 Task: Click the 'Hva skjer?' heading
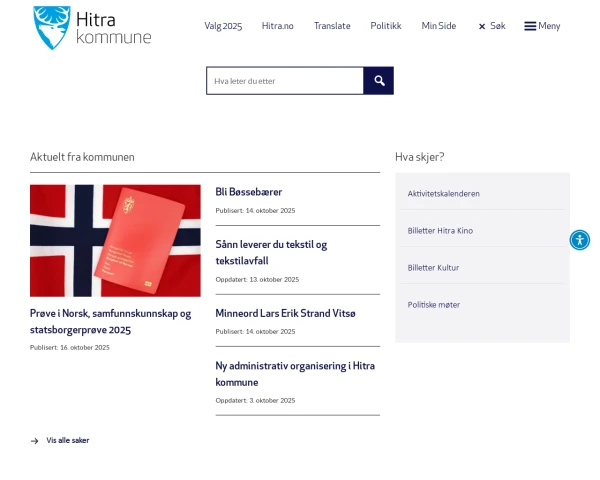(419, 157)
